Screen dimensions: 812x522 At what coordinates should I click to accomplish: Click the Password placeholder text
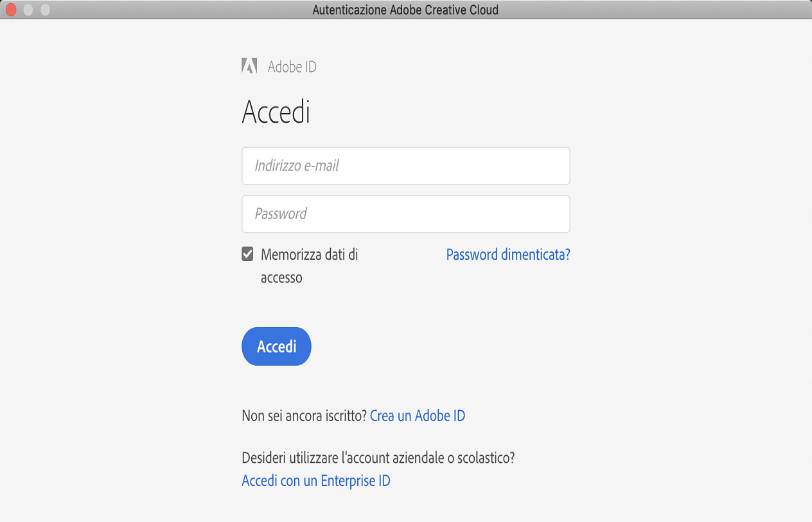(281, 214)
